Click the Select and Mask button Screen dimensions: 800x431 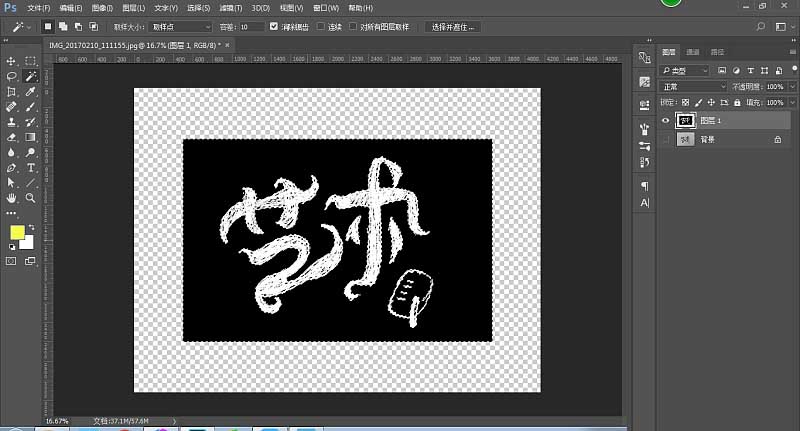[453, 27]
